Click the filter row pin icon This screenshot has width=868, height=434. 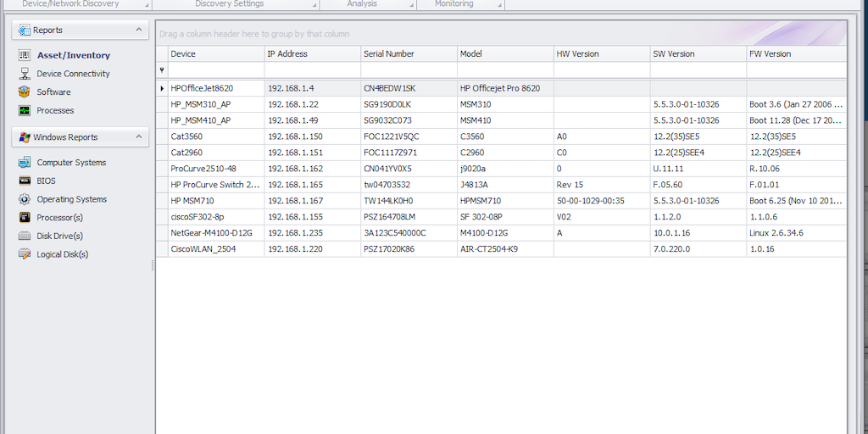162,70
